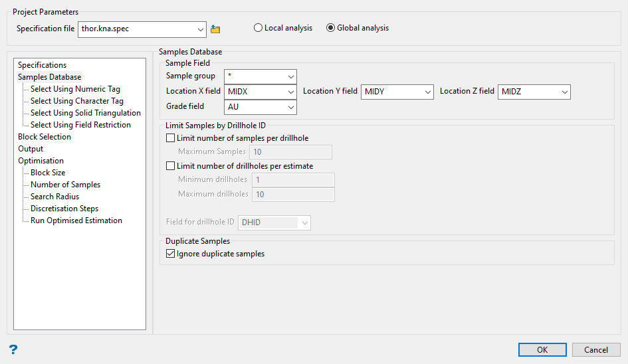Image resolution: width=628 pixels, height=364 pixels.
Task: Open the Grade field dropdown showing AU
Action: tap(290, 107)
